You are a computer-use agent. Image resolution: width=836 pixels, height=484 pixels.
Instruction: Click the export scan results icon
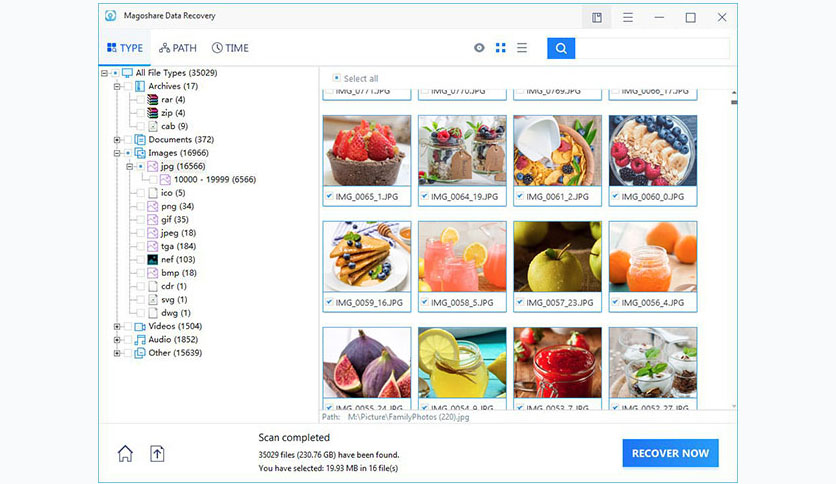coord(157,454)
